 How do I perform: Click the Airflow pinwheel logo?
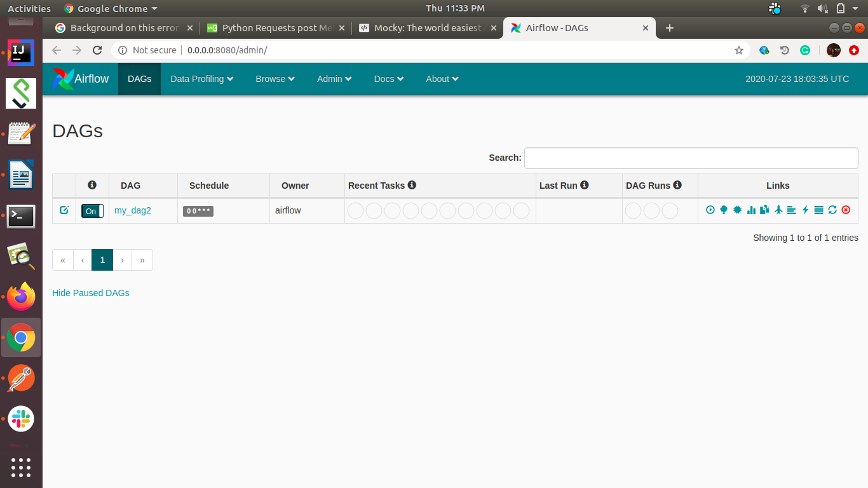coord(62,79)
